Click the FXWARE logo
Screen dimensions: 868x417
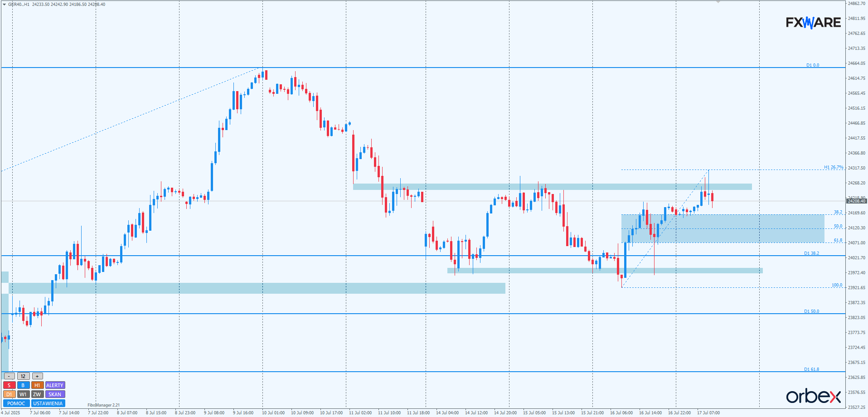click(813, 22)
